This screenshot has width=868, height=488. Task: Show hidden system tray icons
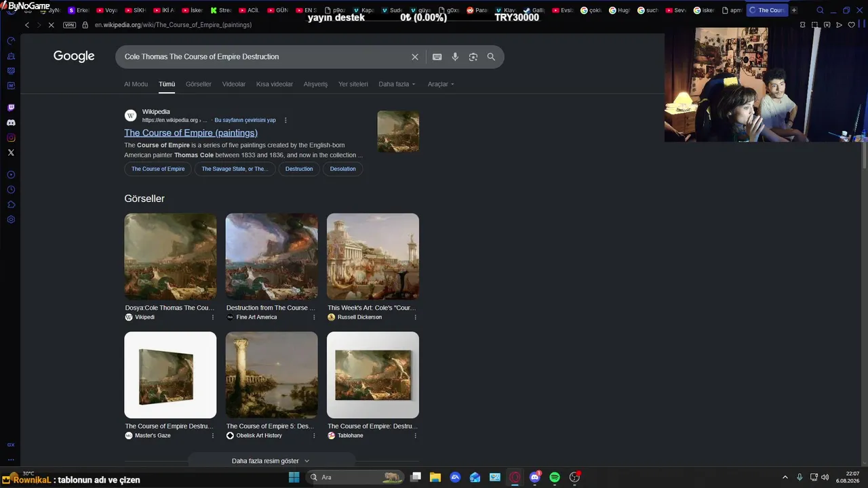785,477
